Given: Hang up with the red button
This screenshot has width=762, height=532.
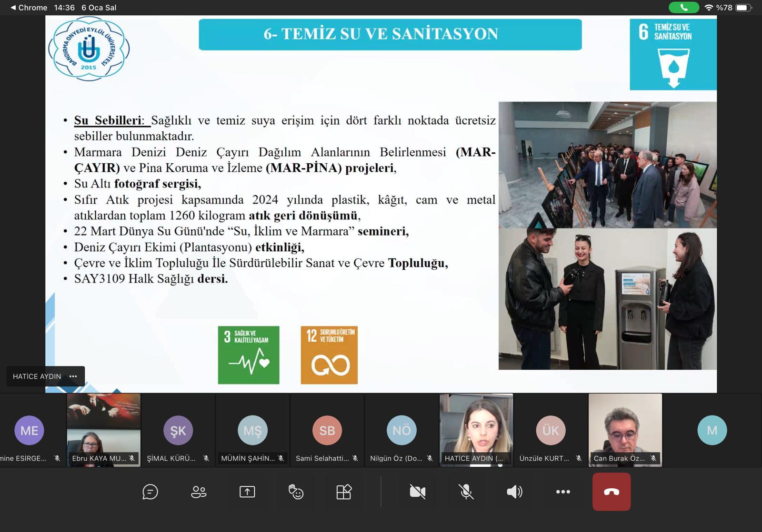Looking at the screenshot, I should 612,492.
